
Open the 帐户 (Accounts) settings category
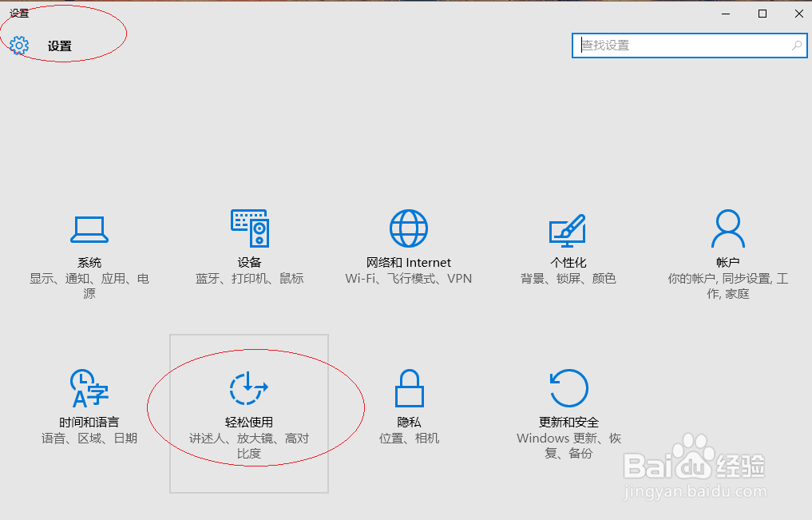coord(727,248)
